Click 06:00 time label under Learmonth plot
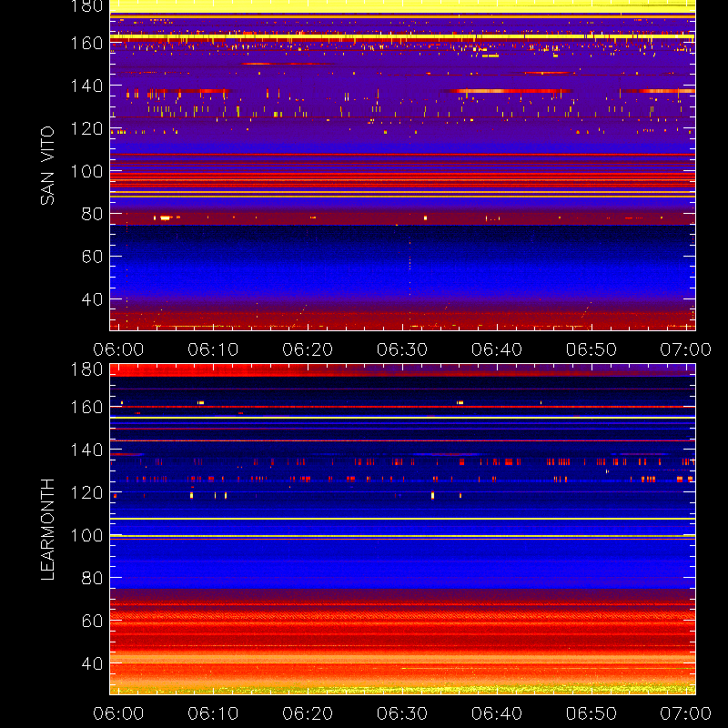728x728 pixels. point(118,713)
